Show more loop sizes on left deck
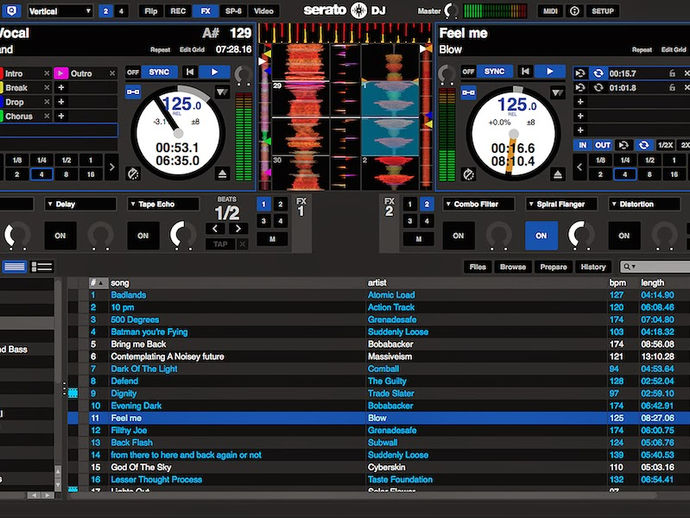Image resolution: width=690 pixels, height=518 pixels. 112,167
